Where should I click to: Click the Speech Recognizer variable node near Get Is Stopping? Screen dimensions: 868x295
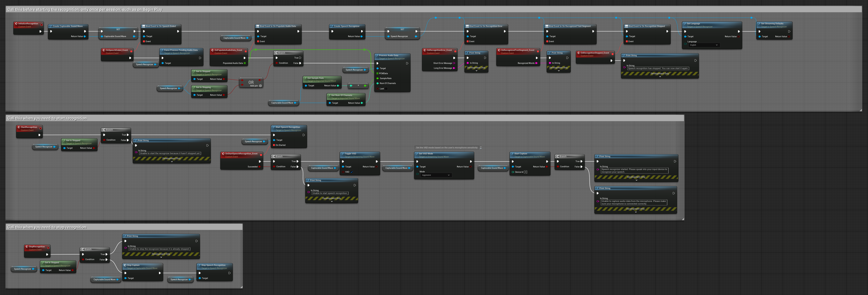tap(170, 88)
